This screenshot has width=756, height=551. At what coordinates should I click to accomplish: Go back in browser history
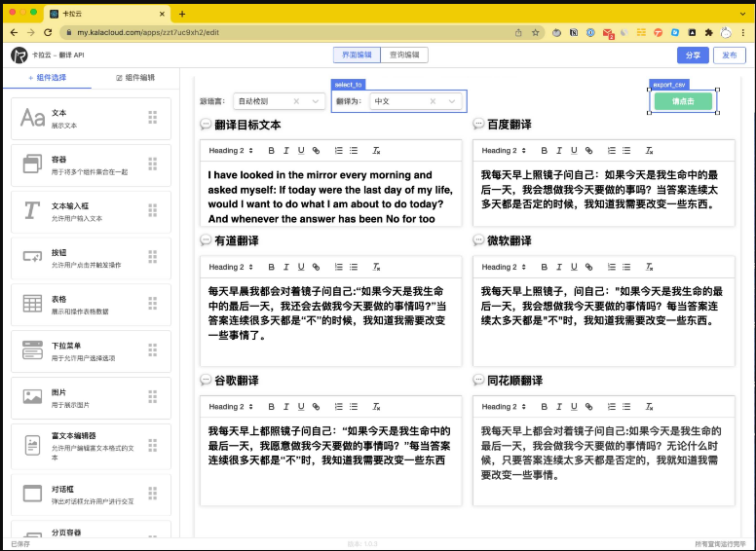tap(14, 32)
